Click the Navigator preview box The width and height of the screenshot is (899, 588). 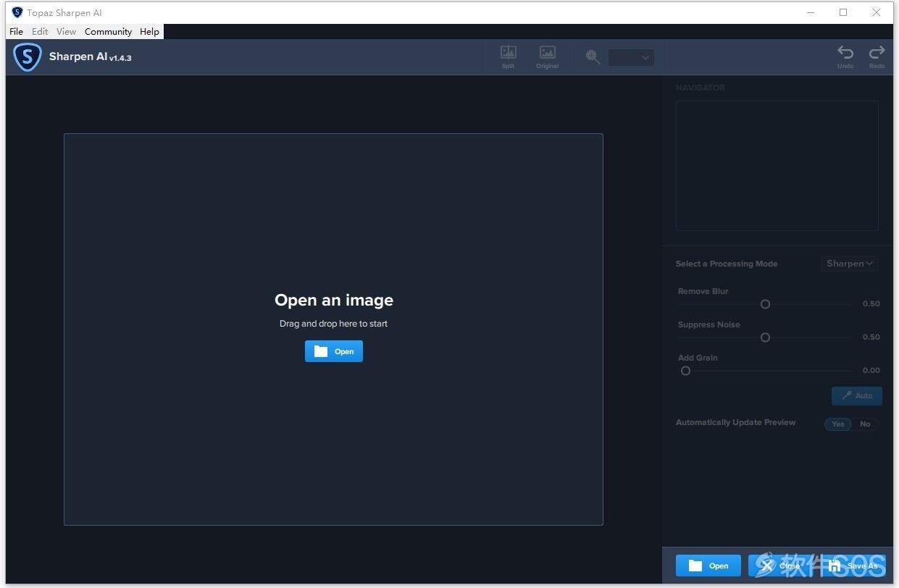(x=777, y=165)
